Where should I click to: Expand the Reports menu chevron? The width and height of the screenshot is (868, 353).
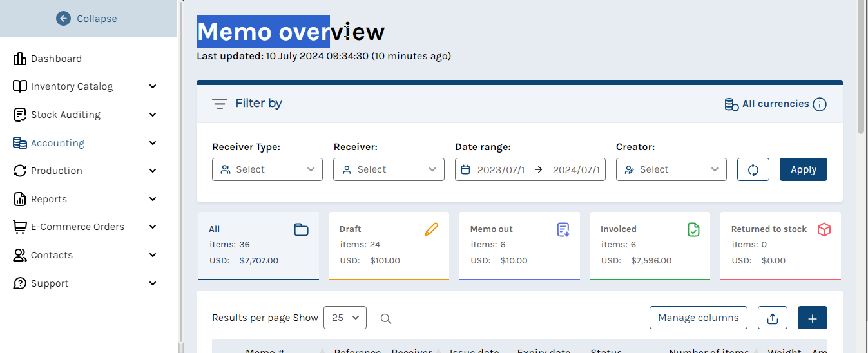coord(153,199)
